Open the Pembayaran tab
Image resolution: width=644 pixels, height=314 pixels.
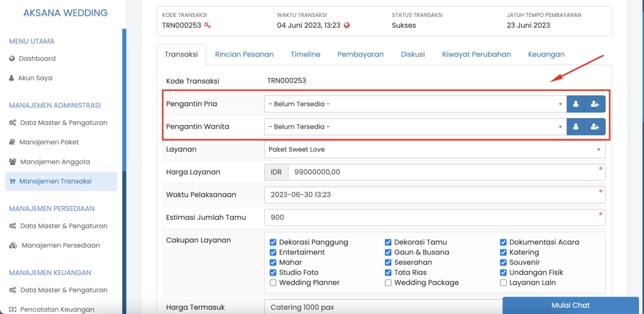pyautogui.click(x=360, y=55)
